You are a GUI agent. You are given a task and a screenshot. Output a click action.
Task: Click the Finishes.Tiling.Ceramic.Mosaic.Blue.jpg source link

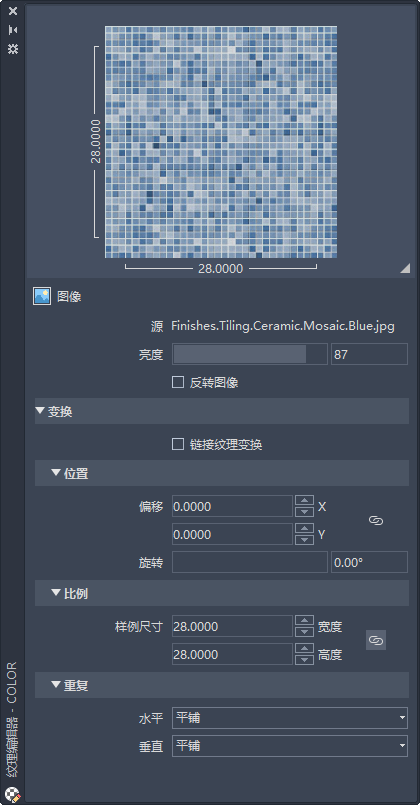[283, 326]
